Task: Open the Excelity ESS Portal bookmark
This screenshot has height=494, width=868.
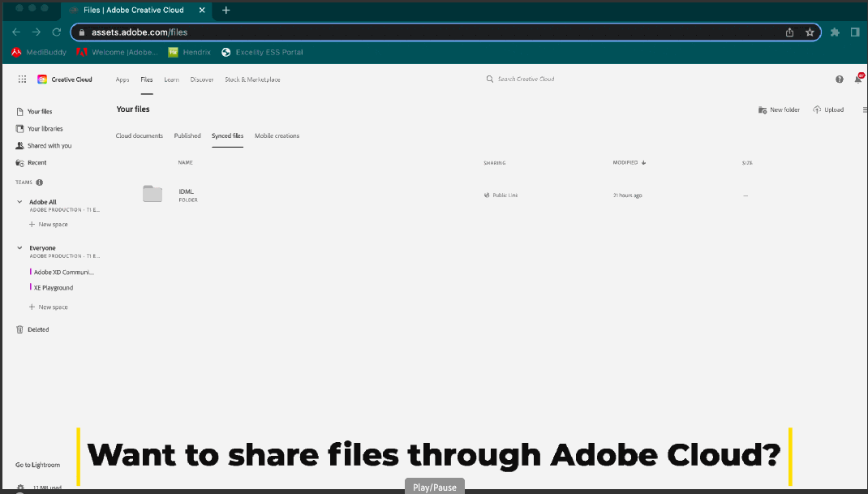Action: (x=262, y=52)
